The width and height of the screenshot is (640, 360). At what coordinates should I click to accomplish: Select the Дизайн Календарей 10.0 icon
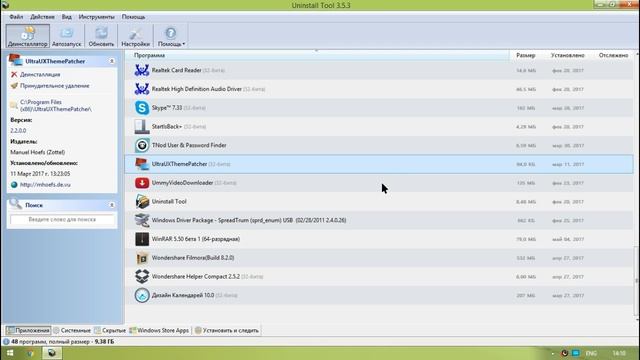click(142, 296)
